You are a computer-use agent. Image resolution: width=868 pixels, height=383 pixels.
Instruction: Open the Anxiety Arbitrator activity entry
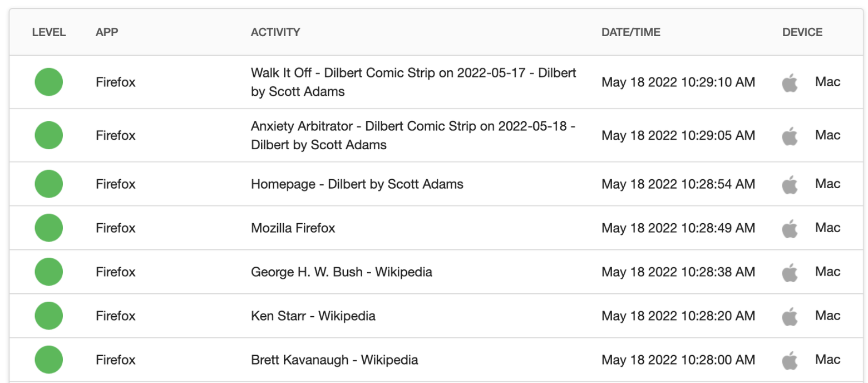413,135
